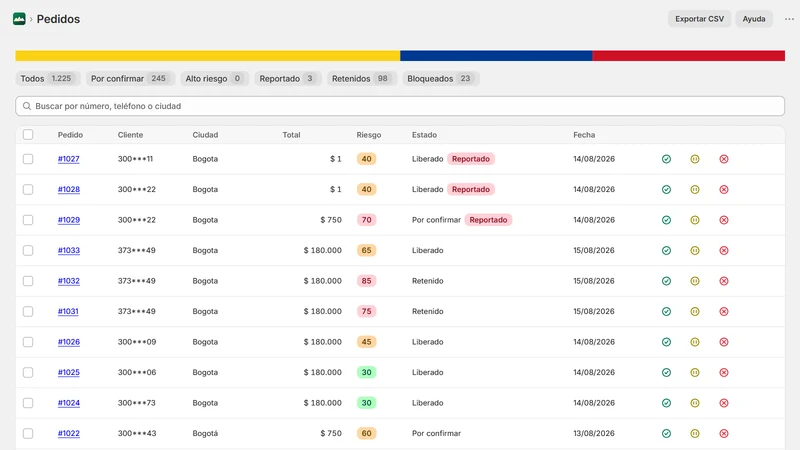Open the Reportado filter tab

click(288, 79)
